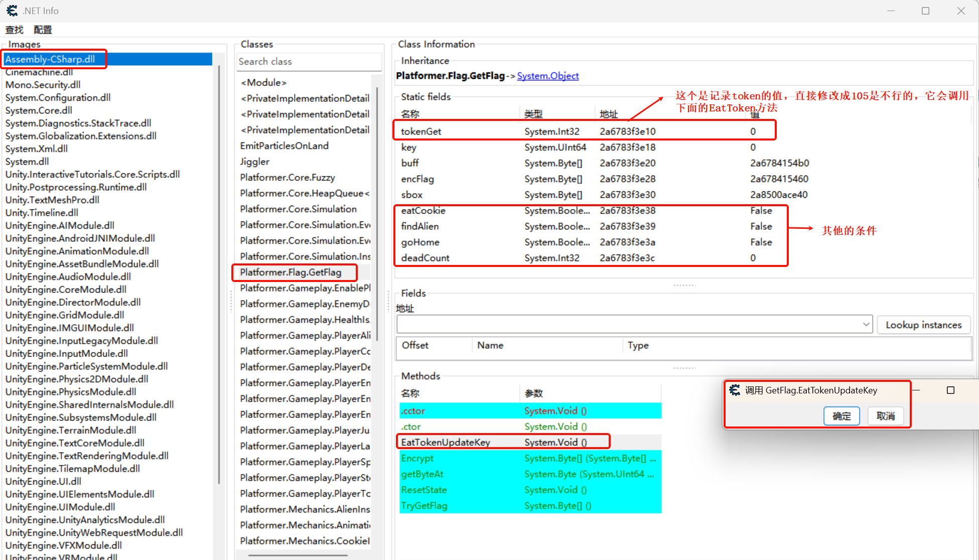Viewport: 979px width, 560px height.
Task: Select the tokenGet static field row
Action: pos(422,131)
